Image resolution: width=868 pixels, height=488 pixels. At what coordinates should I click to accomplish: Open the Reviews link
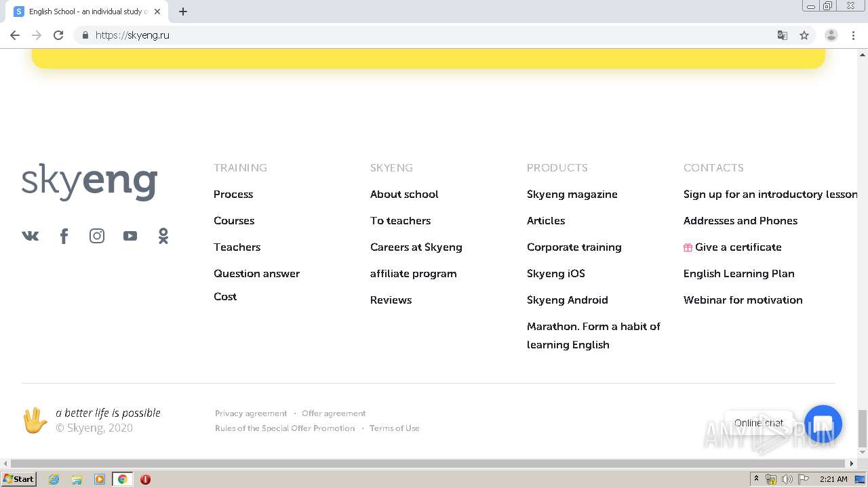pos(391,300)
